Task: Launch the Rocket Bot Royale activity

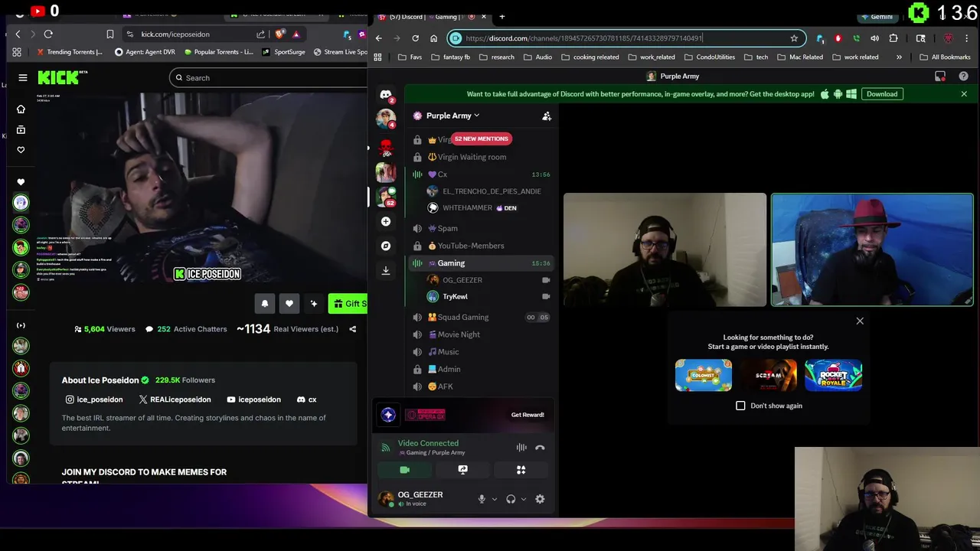Action: tap(834, 376)
